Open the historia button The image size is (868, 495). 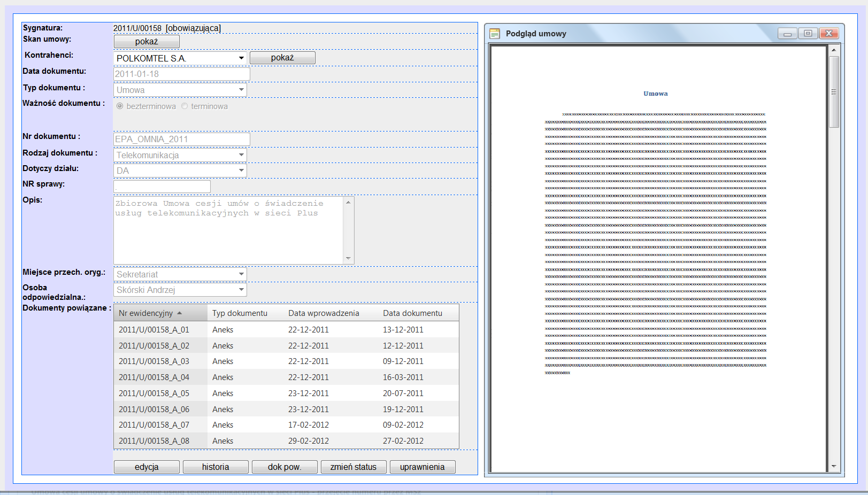pyautogui.click(x=216, y=467)
